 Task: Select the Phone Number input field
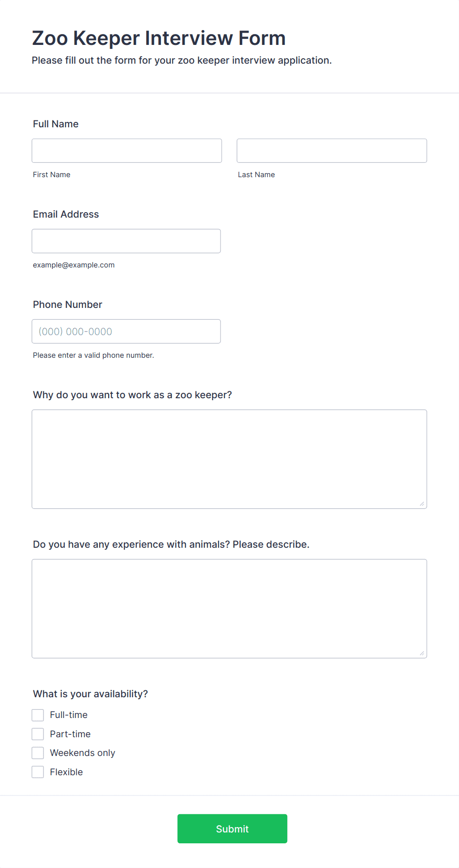click(x=126, y=331)
